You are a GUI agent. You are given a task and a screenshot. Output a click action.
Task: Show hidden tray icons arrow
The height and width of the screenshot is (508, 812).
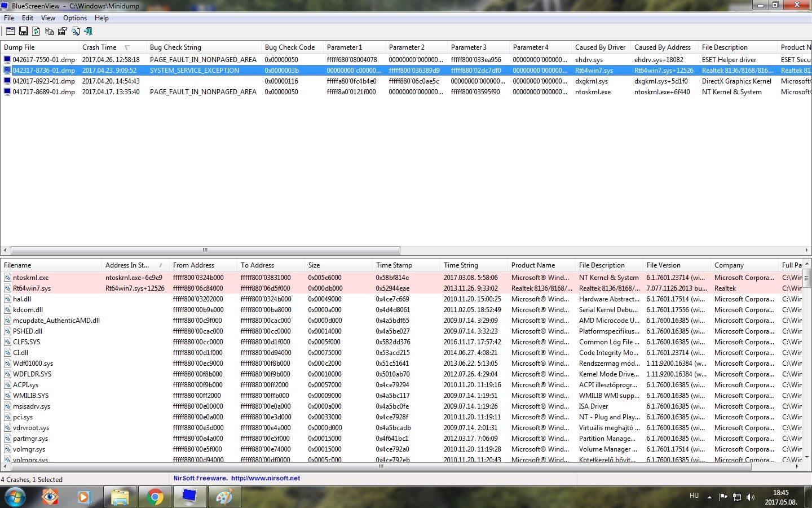[x=709, y=497]
